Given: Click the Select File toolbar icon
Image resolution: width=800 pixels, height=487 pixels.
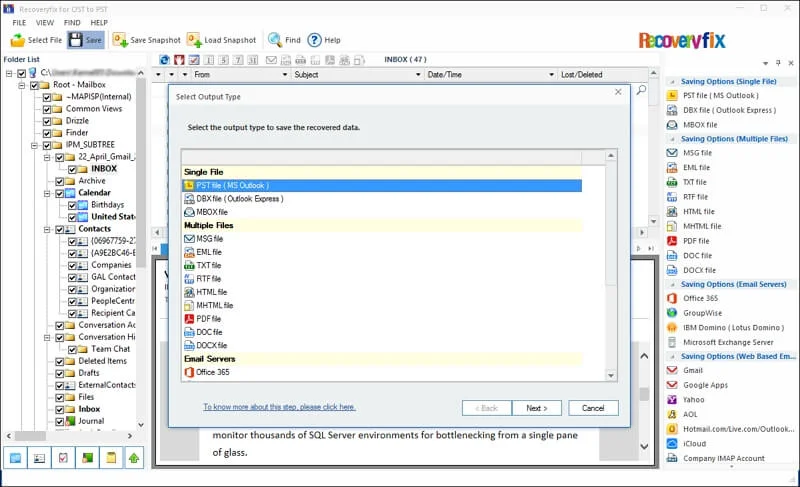Looking at the screenshot, I should [x=17, y=40].
